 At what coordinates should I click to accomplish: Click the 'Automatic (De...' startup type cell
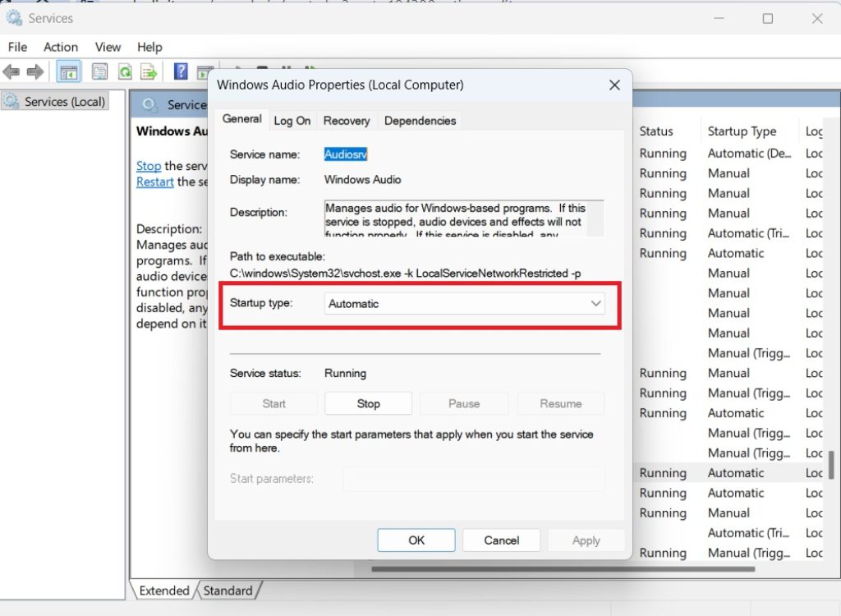[749, 154]
